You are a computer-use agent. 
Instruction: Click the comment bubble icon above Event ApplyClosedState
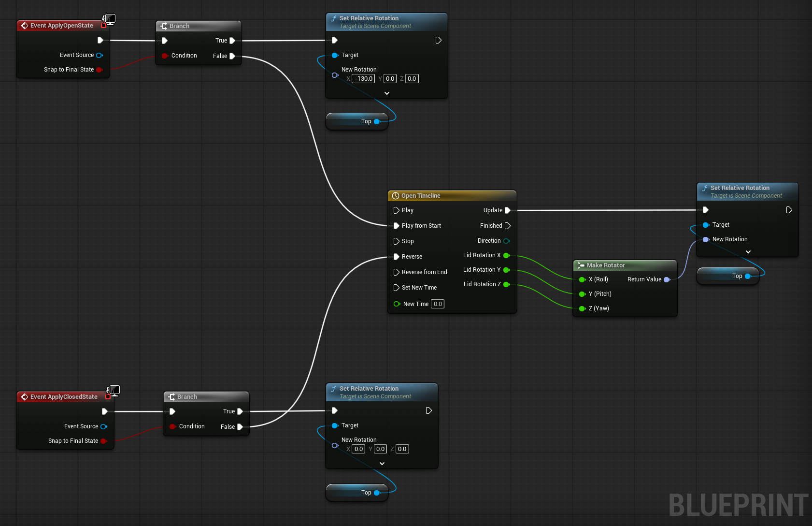pyautogui.click(x=114, y=390)
